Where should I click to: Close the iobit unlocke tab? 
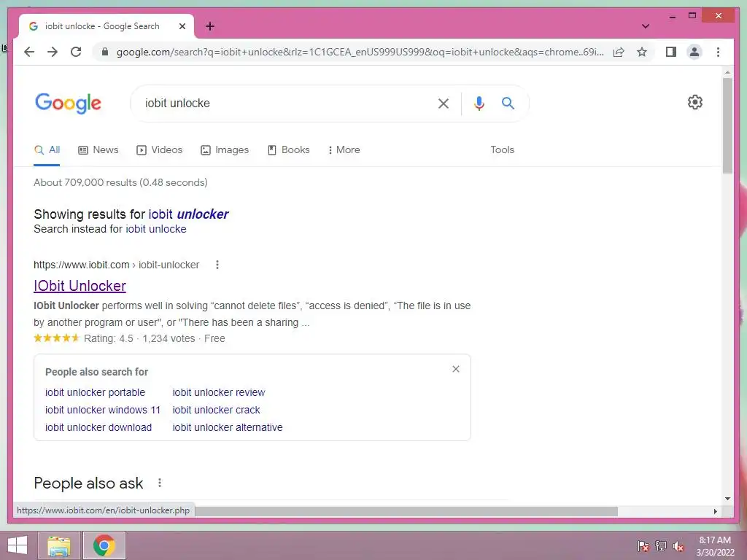pos(182,26)
